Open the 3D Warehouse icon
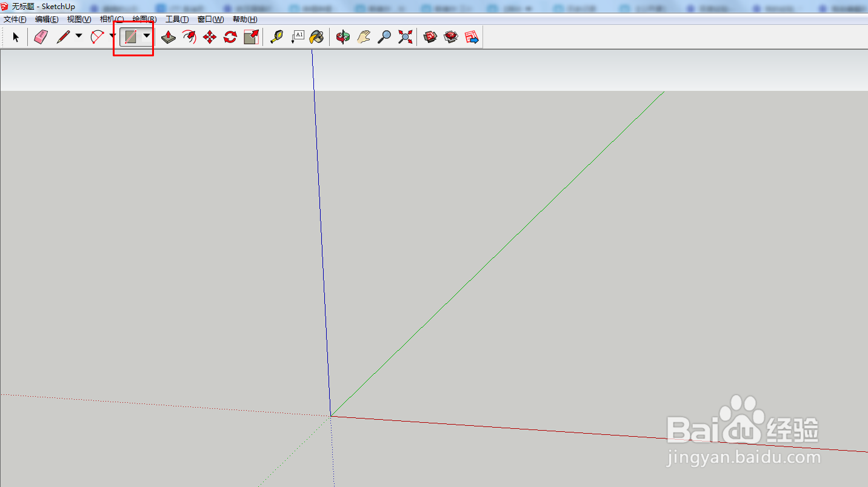Viewport: 868px width, 487px height. tap(430, 38)
